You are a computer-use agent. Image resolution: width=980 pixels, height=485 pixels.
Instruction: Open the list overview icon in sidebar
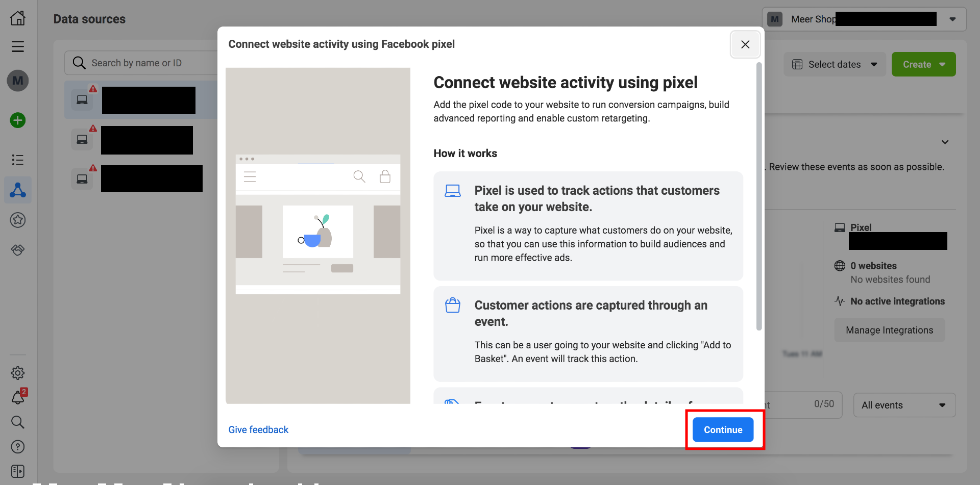(18, 160)
